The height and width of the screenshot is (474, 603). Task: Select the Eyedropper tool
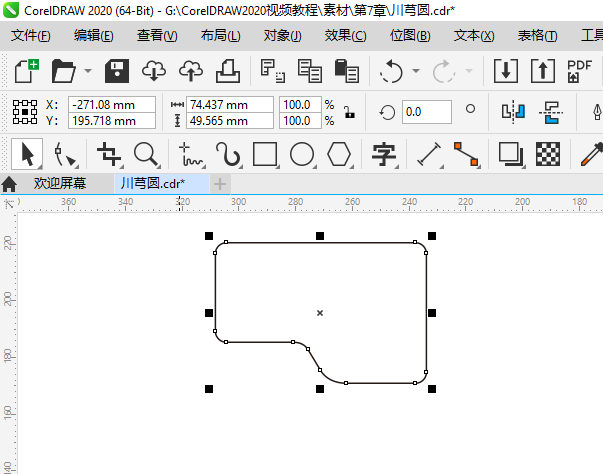click(592, 155)
